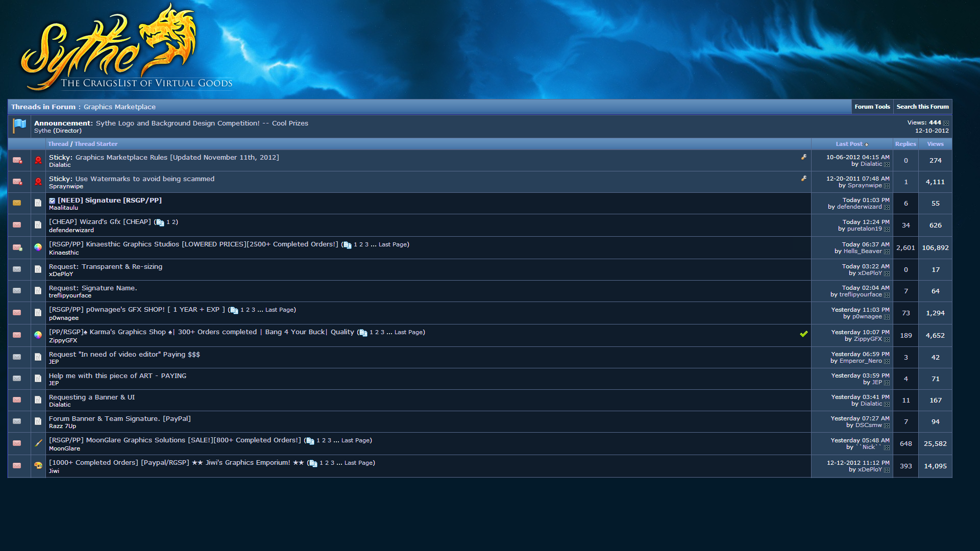Screen dimensions: 980x551
Task: View profile of thread starter Maalitaulu
Action: pyautogui.click(x=64, y=208)
